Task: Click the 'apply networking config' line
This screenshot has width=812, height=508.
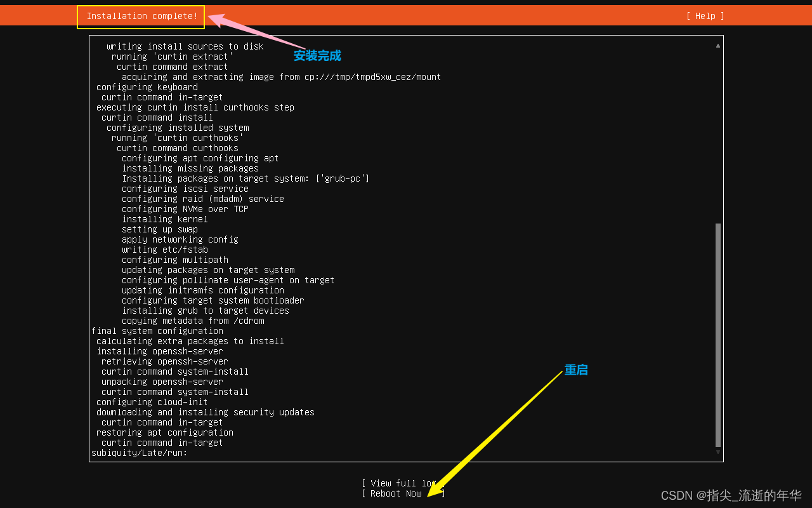Action: (180, 239)
